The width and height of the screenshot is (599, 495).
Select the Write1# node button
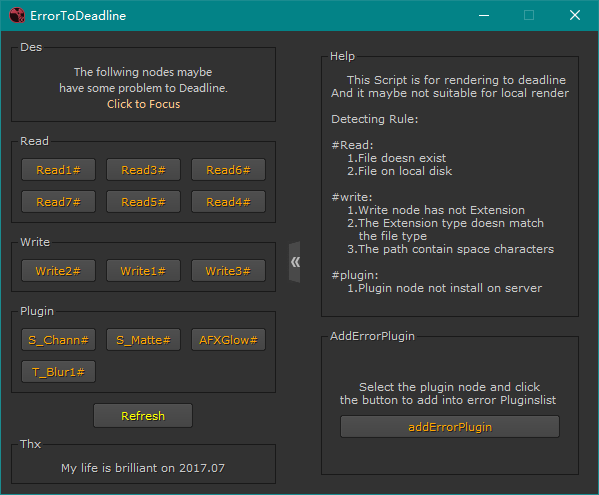(143, 271)
